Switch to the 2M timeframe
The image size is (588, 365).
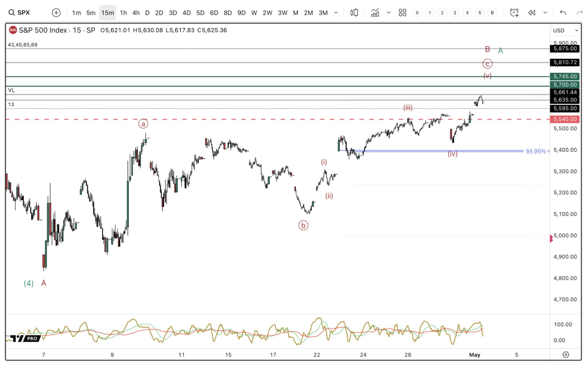tap(308, 13)
